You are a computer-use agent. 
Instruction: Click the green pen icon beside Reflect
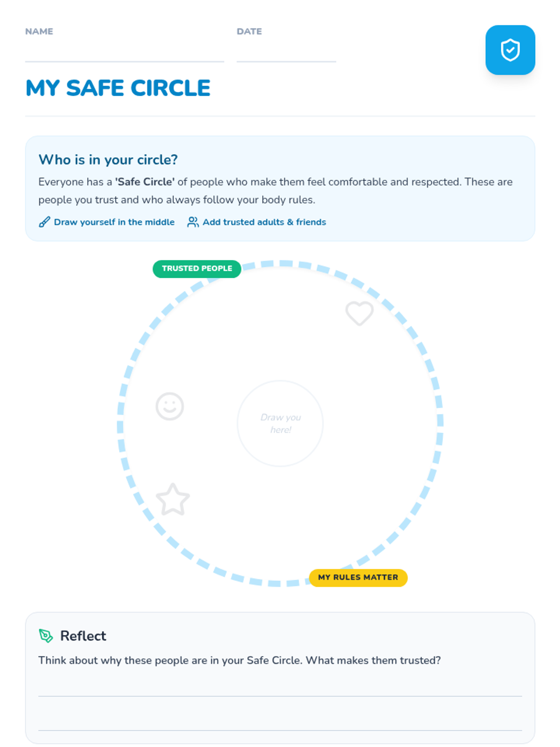point(46,636)
